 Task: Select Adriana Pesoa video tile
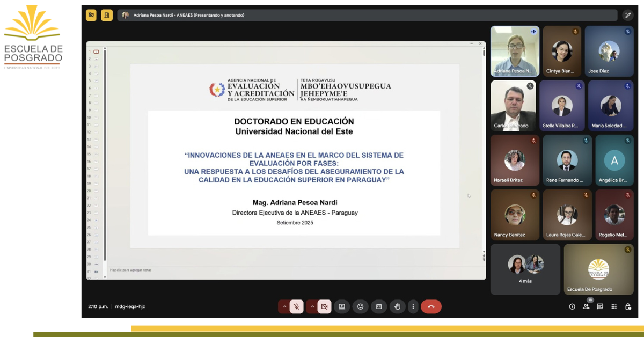[515, 51]
